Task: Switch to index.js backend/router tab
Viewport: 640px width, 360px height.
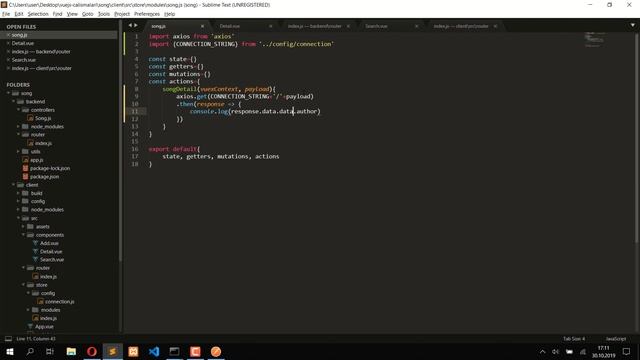Action: pos(314,26)
